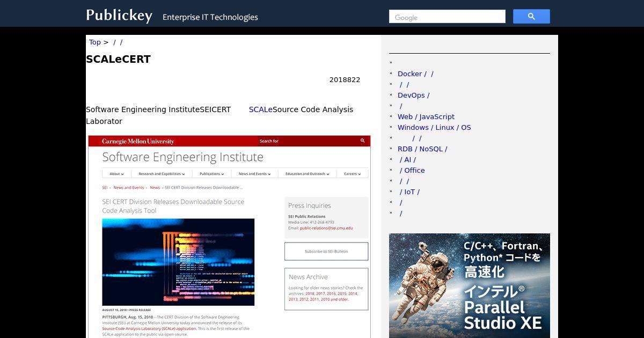Open the IoT category sidebar link
The width and height of the screenshot is (644, 338).
(410, 192)
